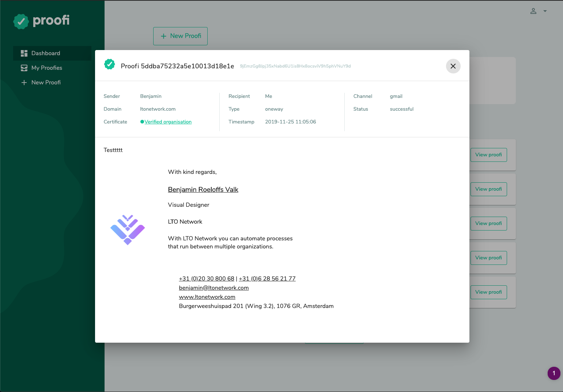Screen dimensions: 563x392
Task: Open the Verified organisation certificate link
Action: tap(168, 122)
